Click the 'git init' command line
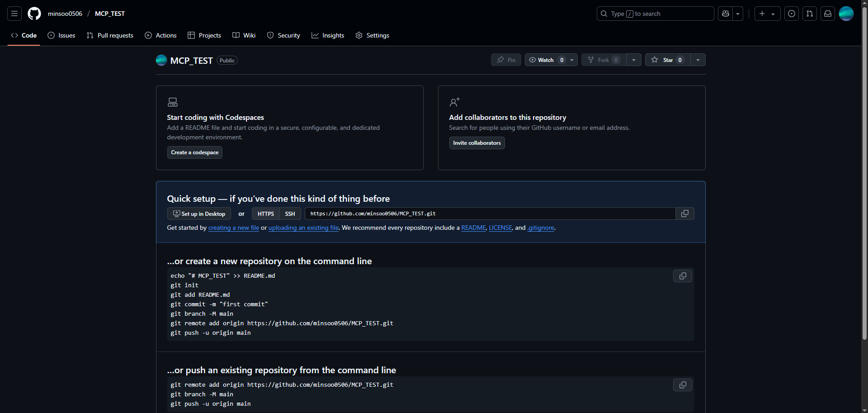 coord(184,285)
